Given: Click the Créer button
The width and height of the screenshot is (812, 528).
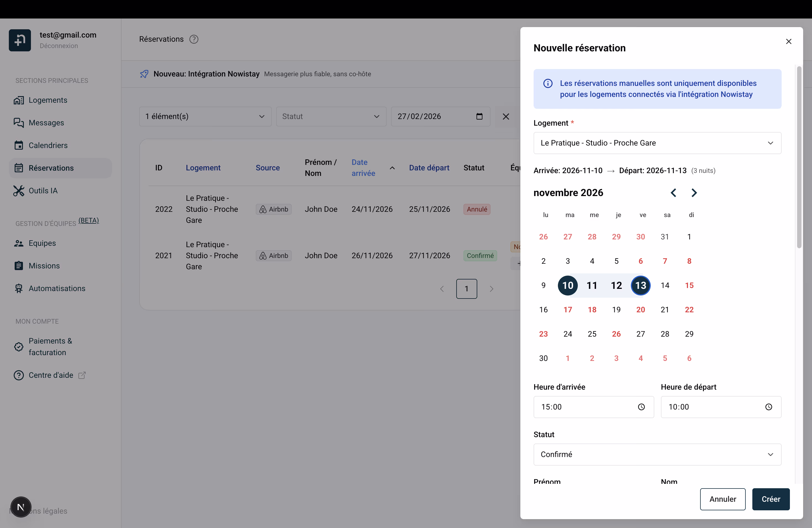Looking at the screenshot, I should [771, 499].
